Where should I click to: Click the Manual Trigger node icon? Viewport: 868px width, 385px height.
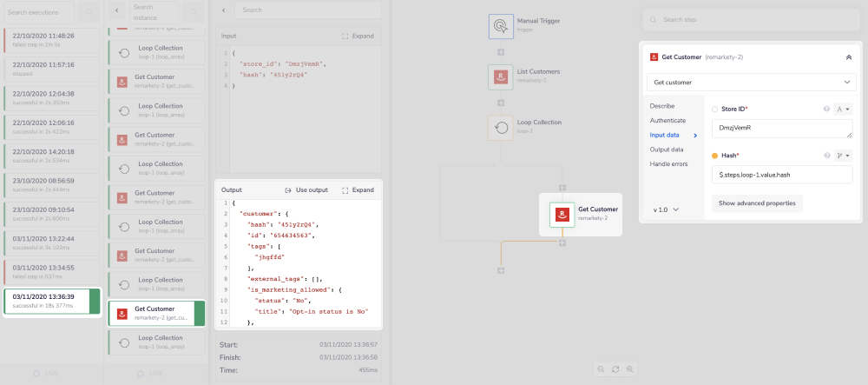pos(501,26)
